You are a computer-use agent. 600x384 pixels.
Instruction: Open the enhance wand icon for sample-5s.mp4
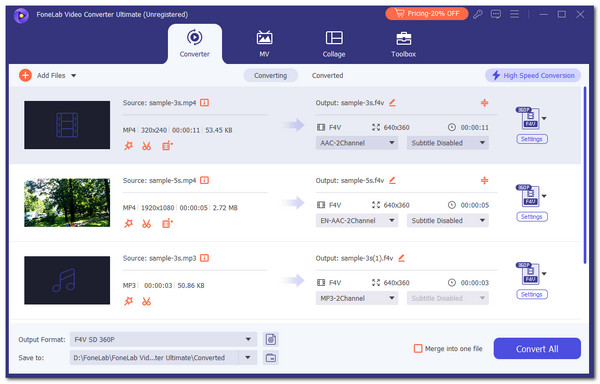[129, 223]
